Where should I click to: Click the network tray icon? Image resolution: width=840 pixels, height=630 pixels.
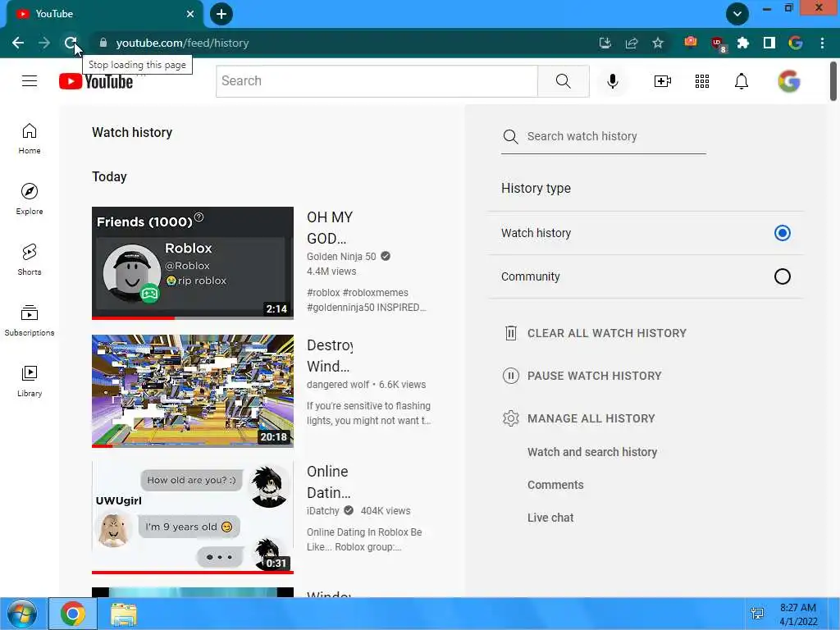click(x=757, y=614)
